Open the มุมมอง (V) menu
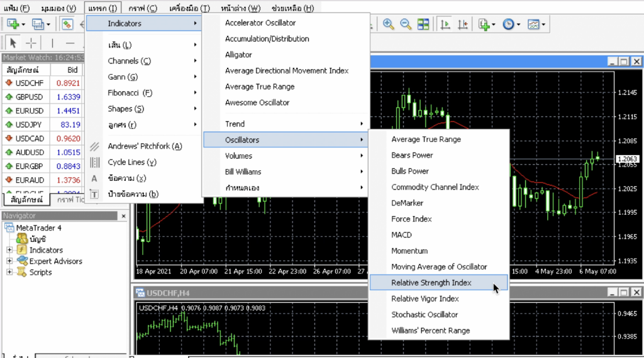644x358 pixels. [58, 8]
